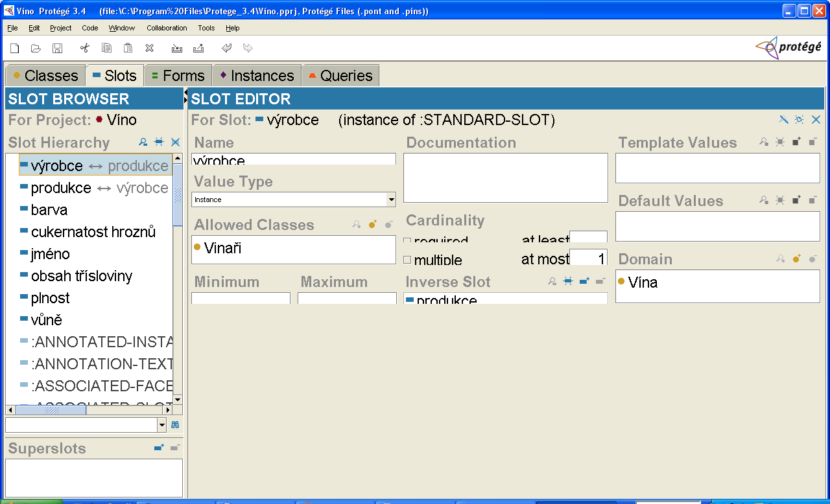Click the New Project toolbar icon
830x504 pixels.
point(15,48)
